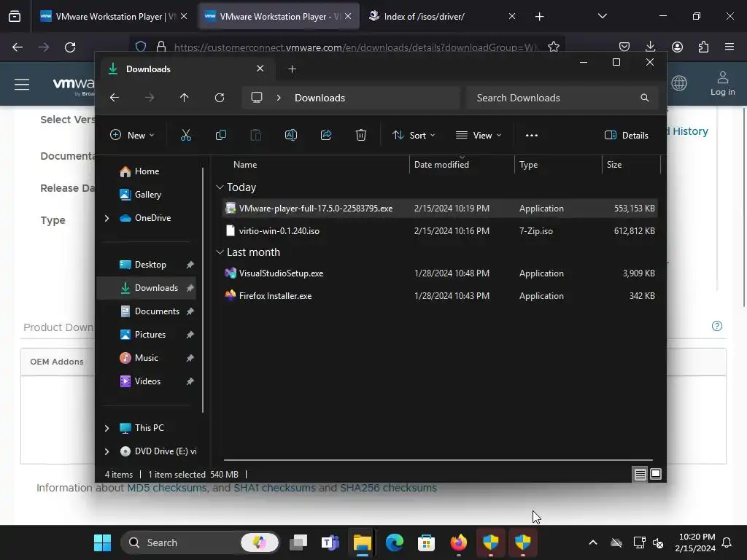The image size is (747, 560).
Task: Add a new File Explorer tab
Action: click(292, 69)
